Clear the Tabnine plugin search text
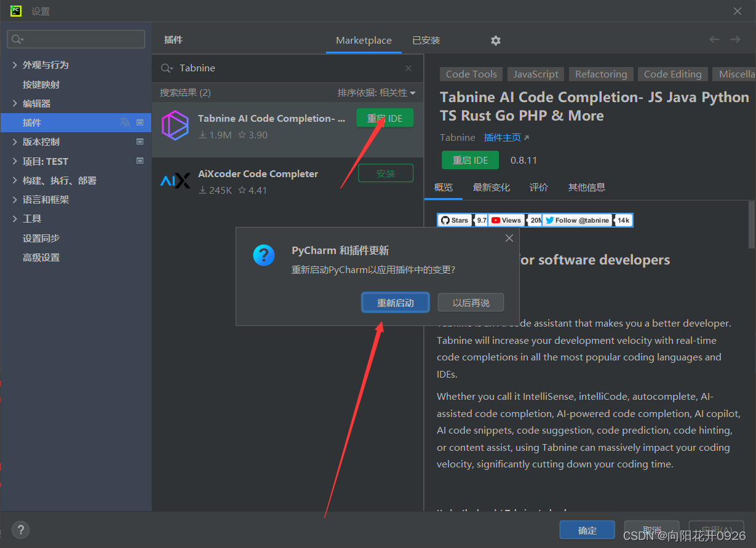This screenshot has height=548, width=756. [408, 68]
